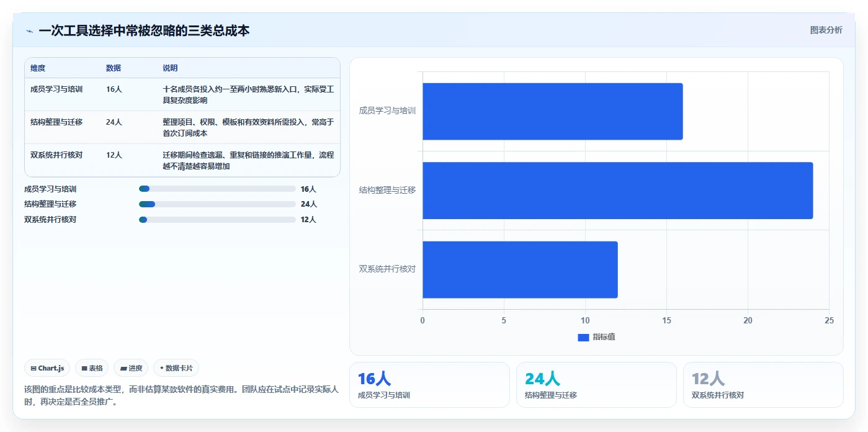Screen dimensions: 868x432
Task: Click the 10 tick on the chart x-axis
Action: 585,320
